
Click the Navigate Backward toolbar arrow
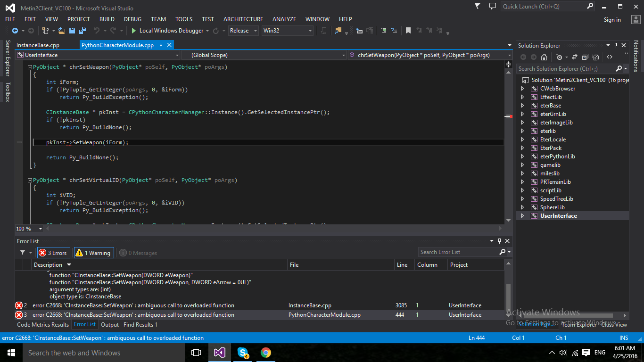point(15,31)
